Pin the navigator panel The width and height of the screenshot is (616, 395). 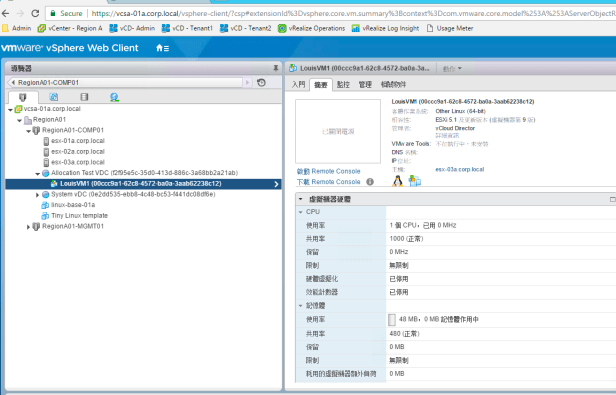(x=276, y=68)
